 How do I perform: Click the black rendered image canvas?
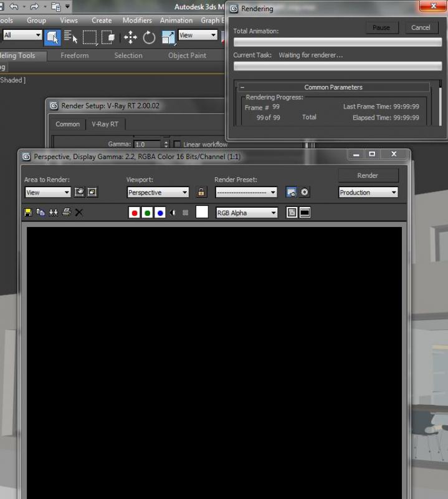(x=214, y=363)
